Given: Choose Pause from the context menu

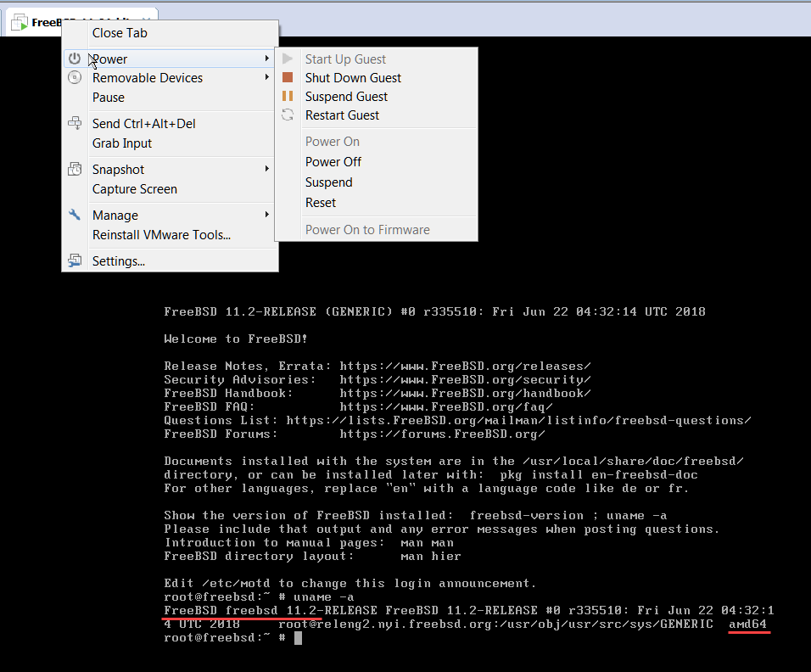Looking at the screenshot, I should pos(108,98).
